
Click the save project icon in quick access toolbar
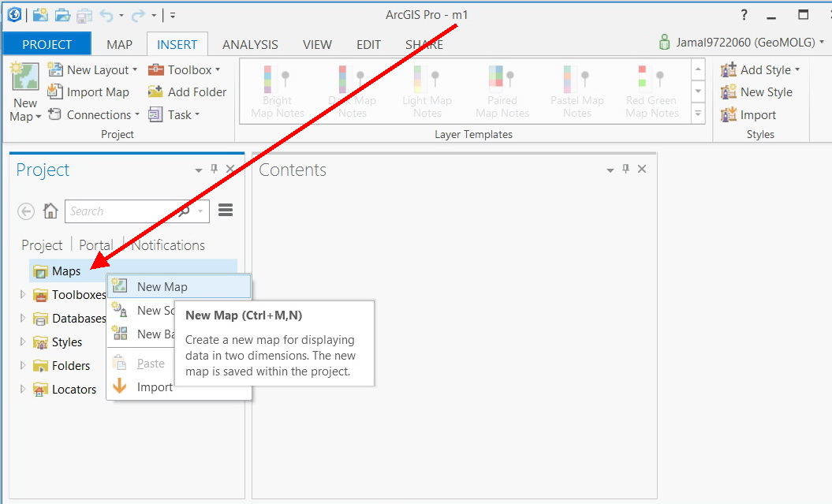point(84,16)
